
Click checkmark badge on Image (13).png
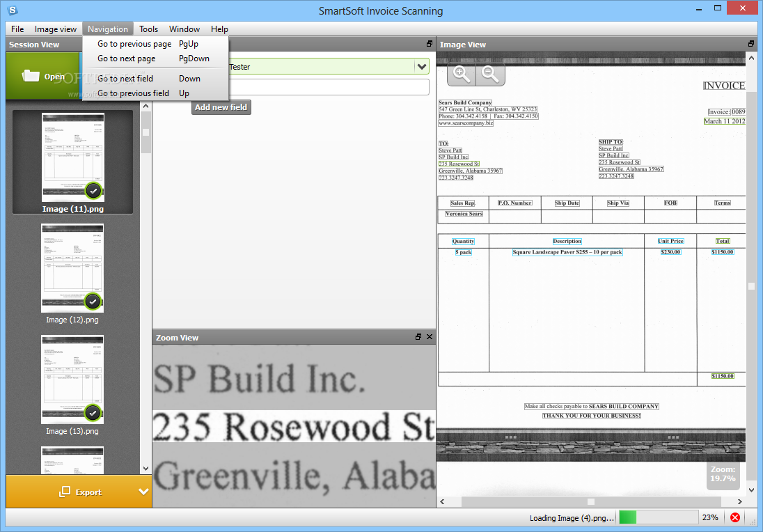pyautogui.click(x=93, y=413)
